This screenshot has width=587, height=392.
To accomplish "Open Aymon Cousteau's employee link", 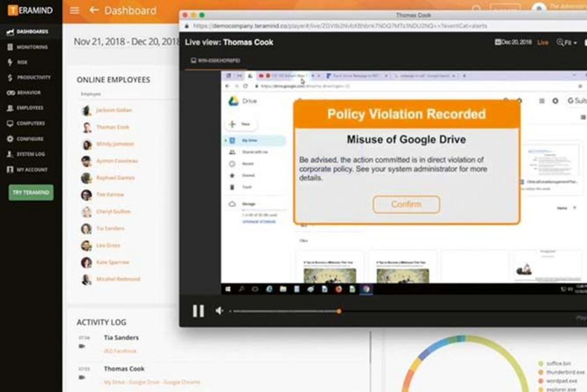I will pyautogui.click(x=117, y=161).
